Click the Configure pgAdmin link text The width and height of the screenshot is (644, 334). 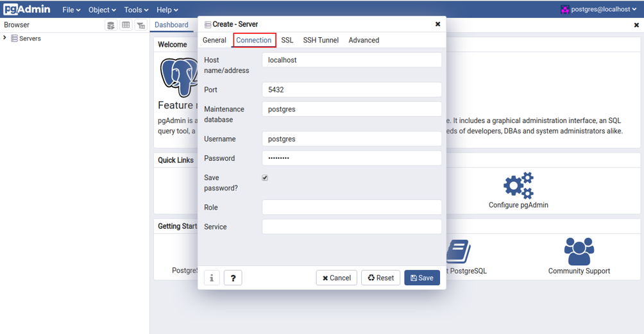pyautogui.click(x=518, y=205)
